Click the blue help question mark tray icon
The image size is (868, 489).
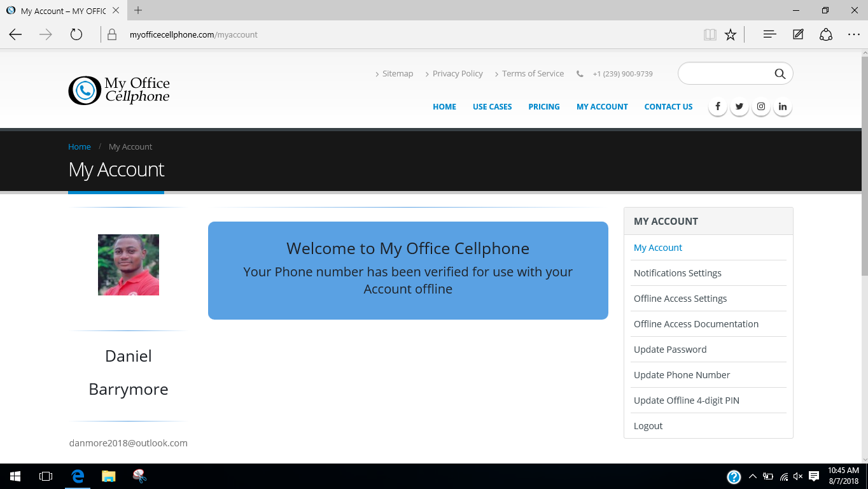(x=734, y=477)
